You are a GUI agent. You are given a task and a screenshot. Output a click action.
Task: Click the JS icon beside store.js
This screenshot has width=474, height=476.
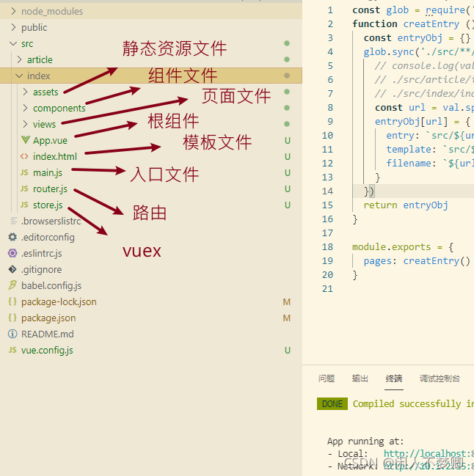(24, 205)
